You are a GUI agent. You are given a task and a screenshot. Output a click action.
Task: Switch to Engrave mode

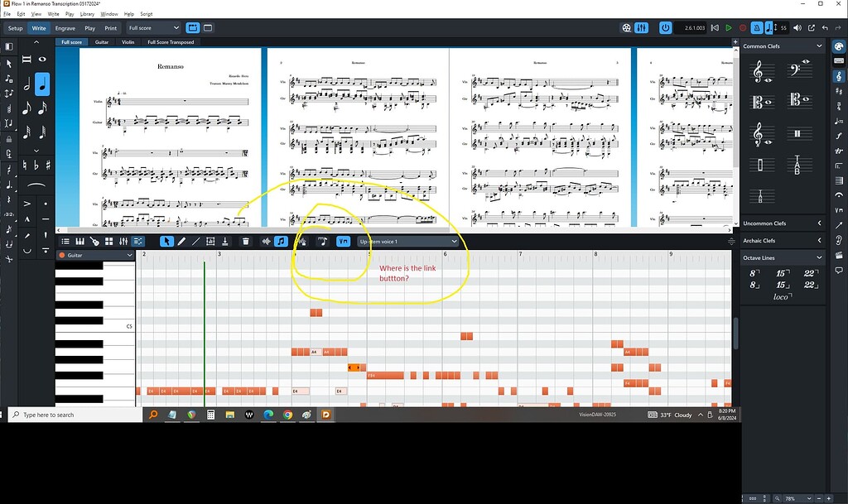pyautogui.click(x=65, y=27)
